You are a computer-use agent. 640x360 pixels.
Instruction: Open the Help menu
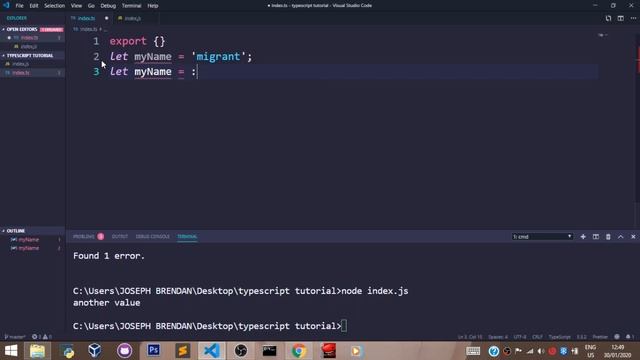(x=153, y=6)
